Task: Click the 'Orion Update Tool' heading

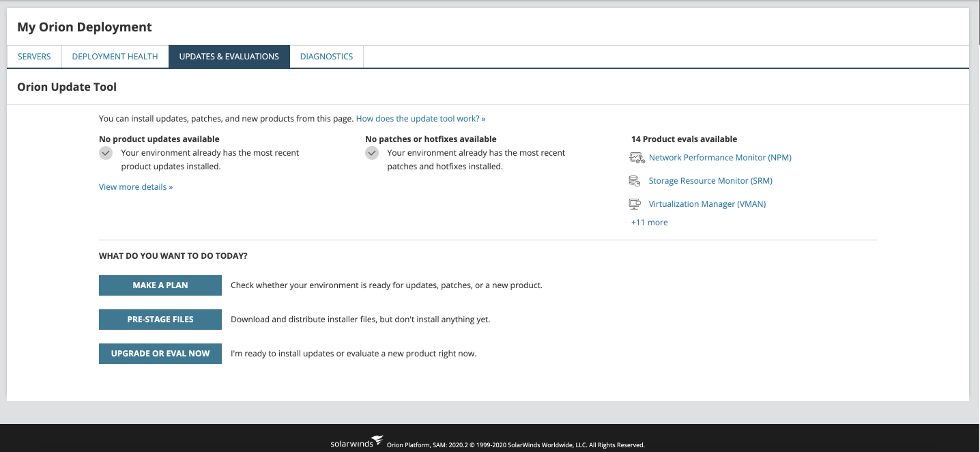Action: point(67,87)
